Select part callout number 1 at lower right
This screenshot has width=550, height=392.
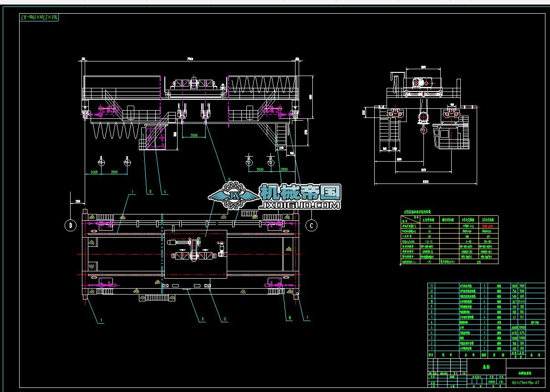coord(307,317)
